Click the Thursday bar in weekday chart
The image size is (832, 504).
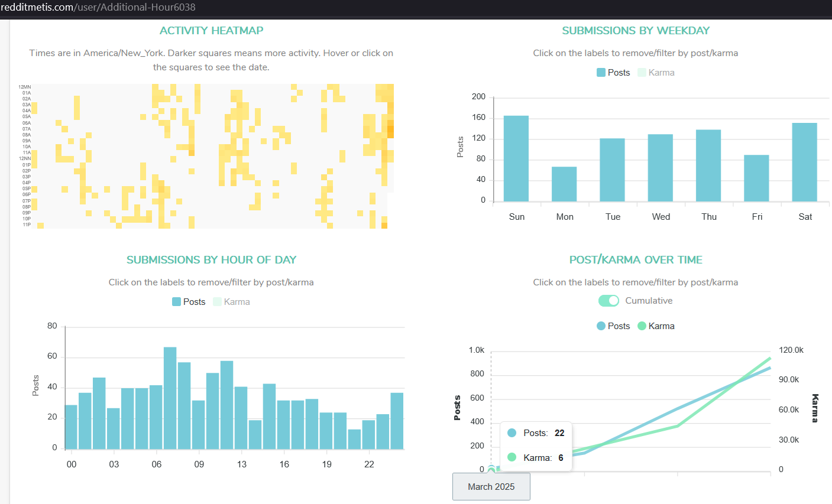click(708, 166)
